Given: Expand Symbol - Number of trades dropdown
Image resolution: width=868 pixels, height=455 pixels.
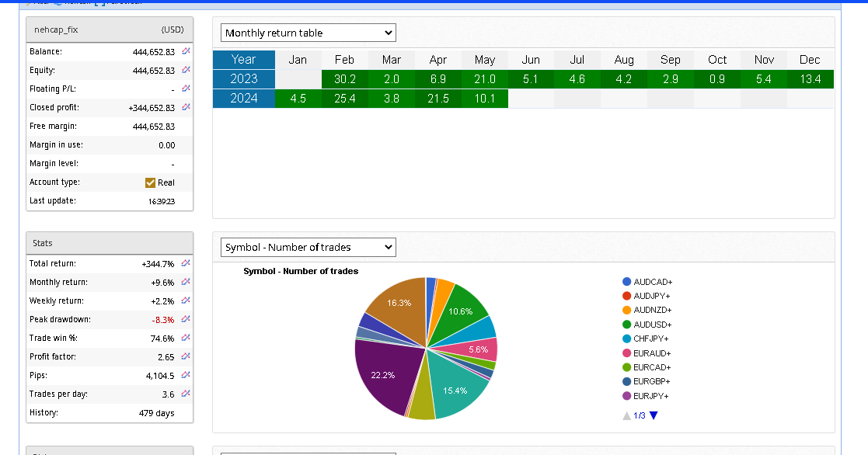Looking at the screenshot, I should 309,247.
